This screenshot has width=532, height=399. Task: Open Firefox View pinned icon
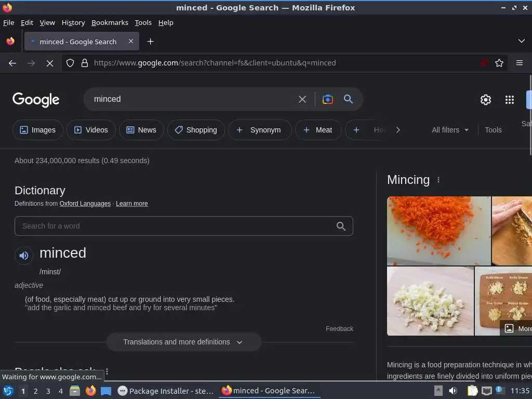[10, 42]
